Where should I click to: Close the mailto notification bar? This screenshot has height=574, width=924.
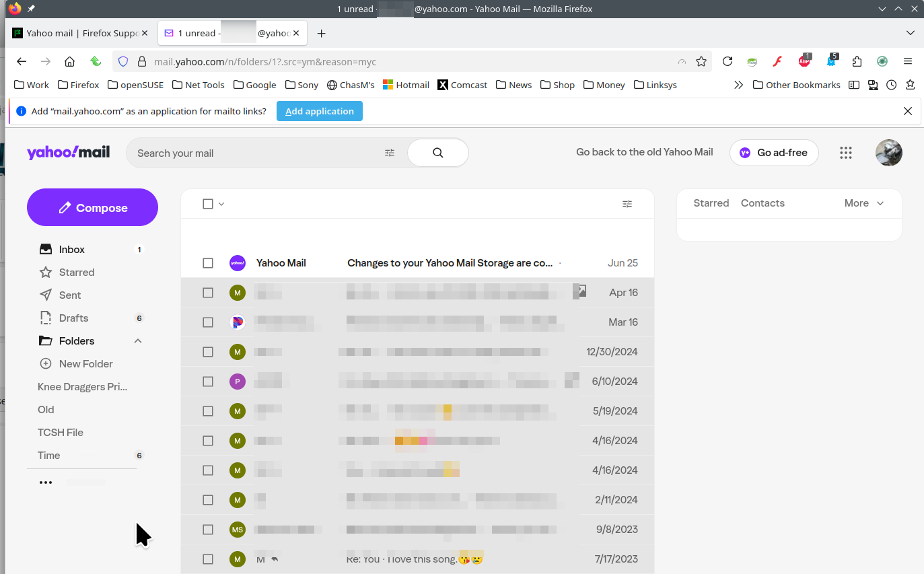point(908,111)
